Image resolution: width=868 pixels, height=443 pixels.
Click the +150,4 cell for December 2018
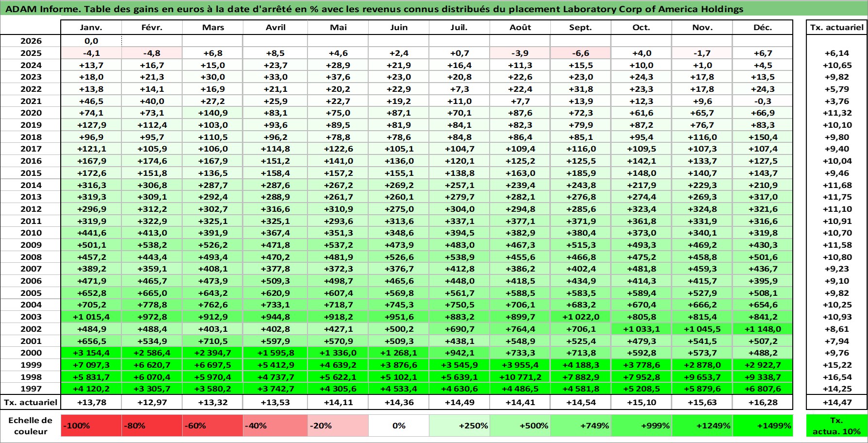coord(763,137)
